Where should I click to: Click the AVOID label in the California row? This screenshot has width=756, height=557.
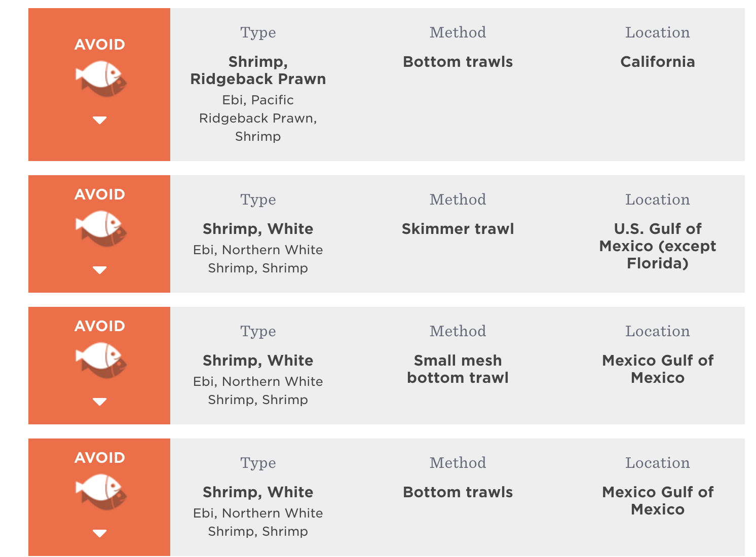(x=100, y=45)
